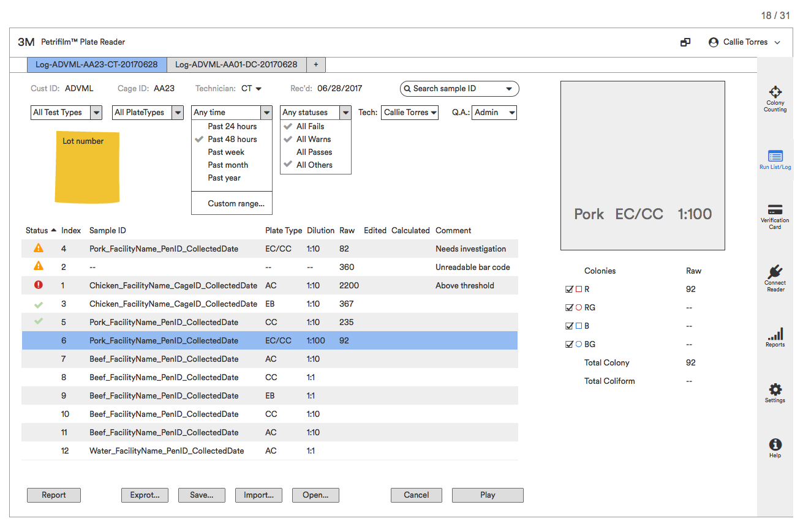Click green pass checkmark on index 3 row
This screenshot has height=532, width=803.
pyautogui.click(x=39, y=304)
